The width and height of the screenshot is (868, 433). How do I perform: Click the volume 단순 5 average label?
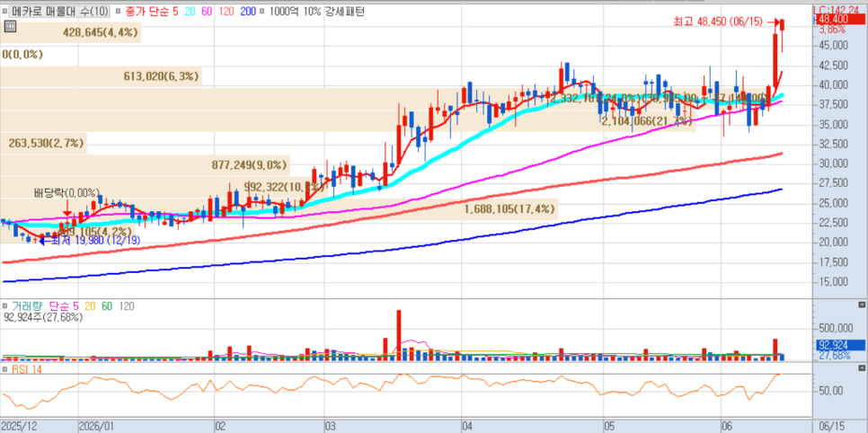pos(64,305)
